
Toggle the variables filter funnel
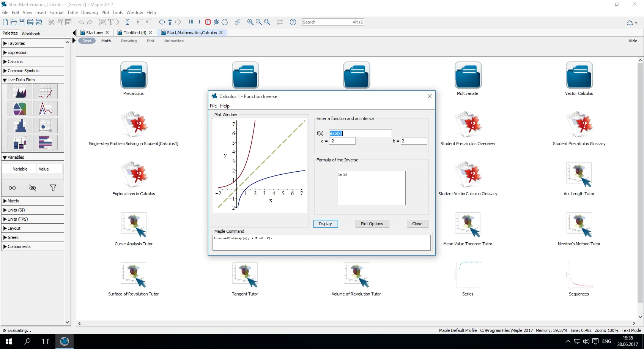click(53, 188)
